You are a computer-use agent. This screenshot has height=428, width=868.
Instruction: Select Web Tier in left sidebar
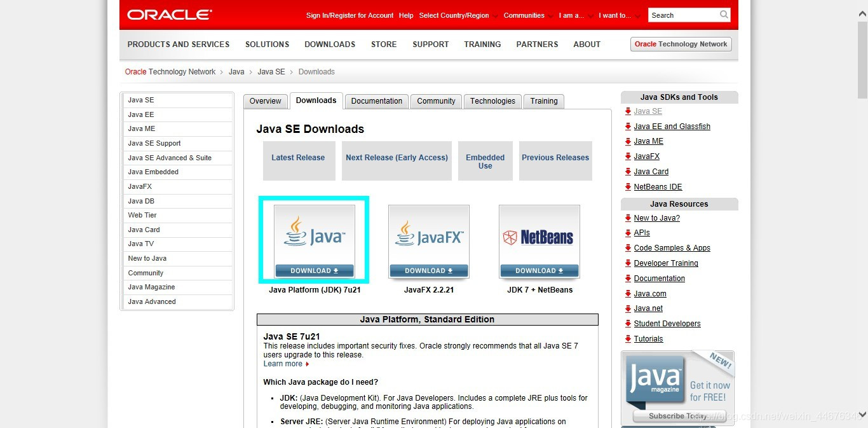[x=178, y=215]
